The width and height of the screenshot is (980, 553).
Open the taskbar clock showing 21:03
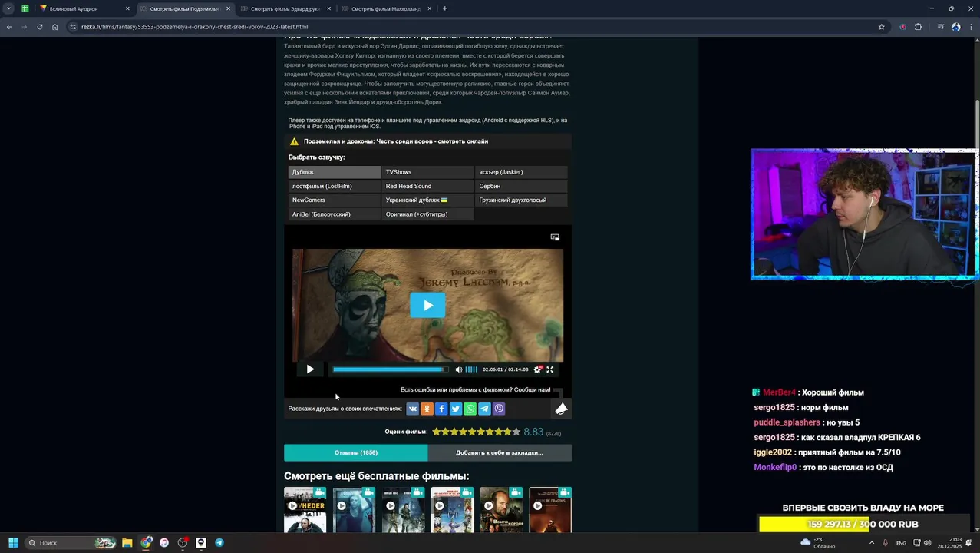950,543
